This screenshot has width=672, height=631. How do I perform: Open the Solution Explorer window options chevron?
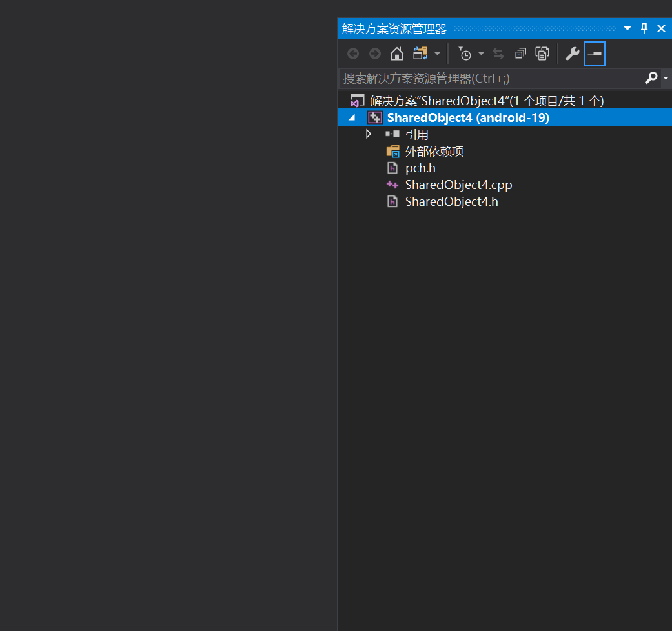pyautogui.click(x=626, y=28)
